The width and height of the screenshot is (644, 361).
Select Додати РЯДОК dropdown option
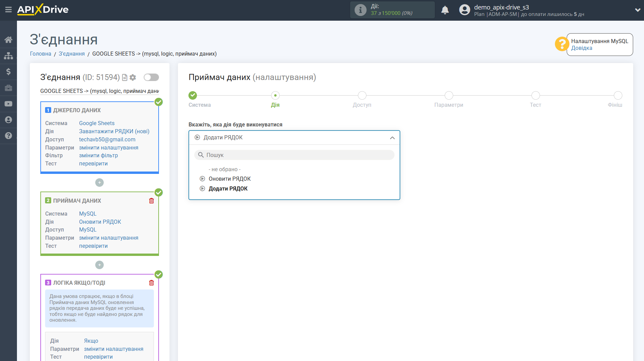pos(228,189)
